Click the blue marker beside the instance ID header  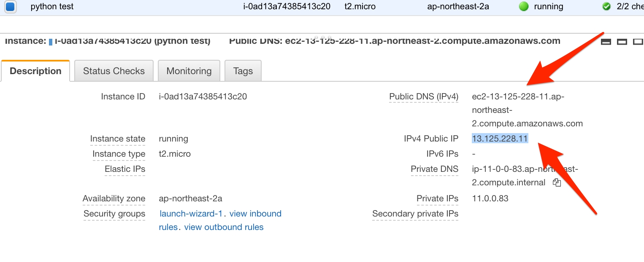(x=51, y=42)
